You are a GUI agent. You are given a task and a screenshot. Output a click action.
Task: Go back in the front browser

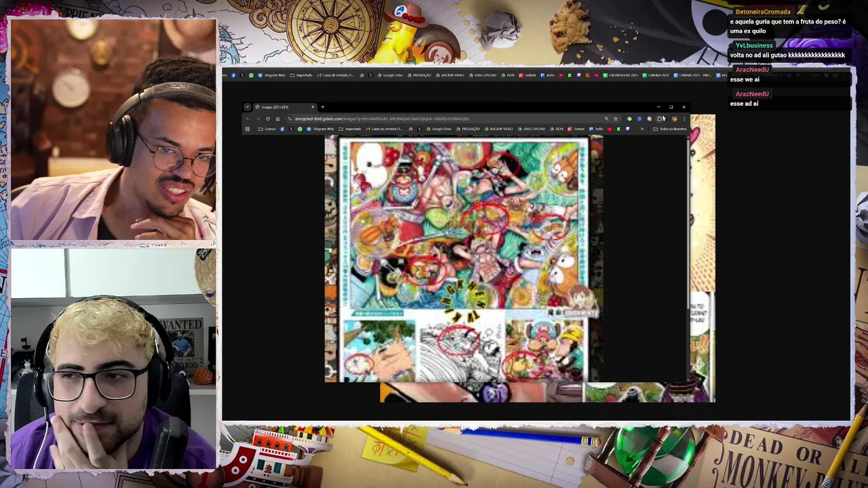click(x=248, y=119)
